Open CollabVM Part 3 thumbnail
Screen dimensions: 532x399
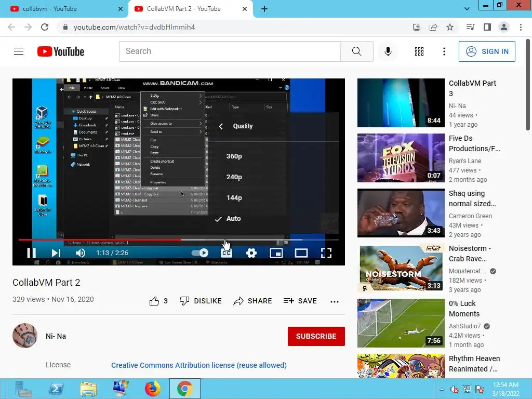[401, 103]
